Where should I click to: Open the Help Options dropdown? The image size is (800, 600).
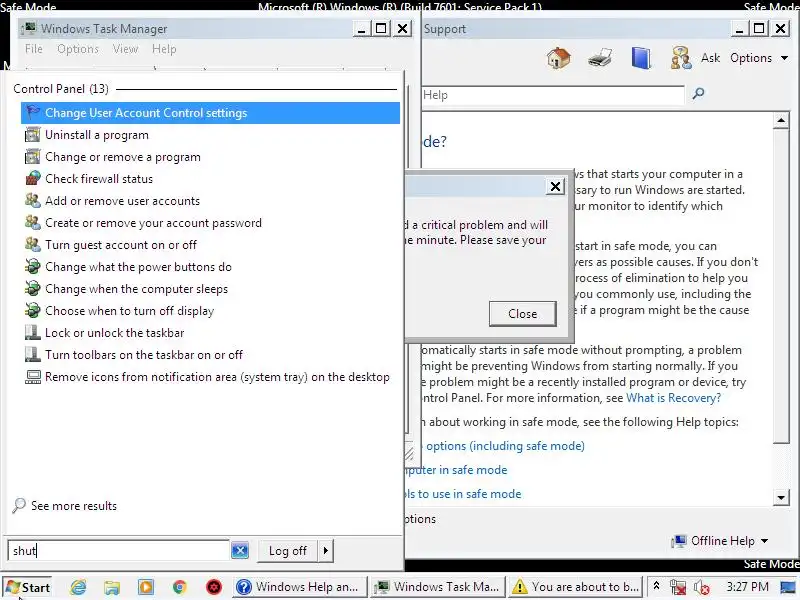(759, 58)
